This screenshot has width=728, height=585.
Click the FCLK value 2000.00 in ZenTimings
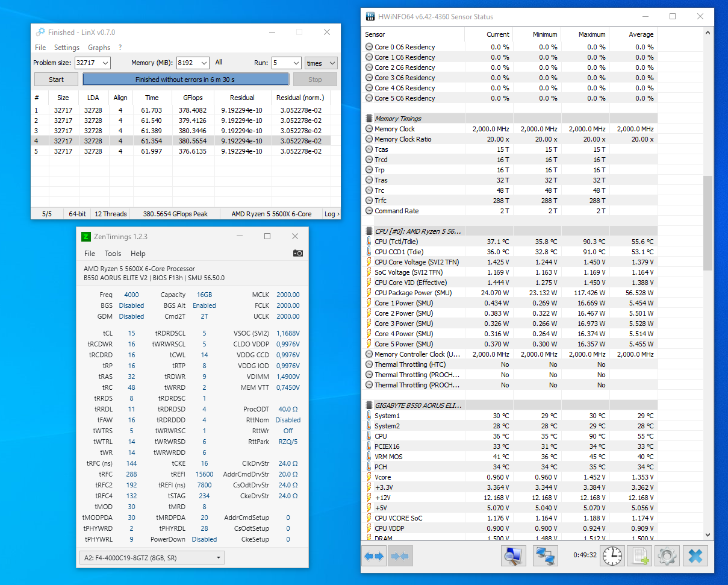288,305
